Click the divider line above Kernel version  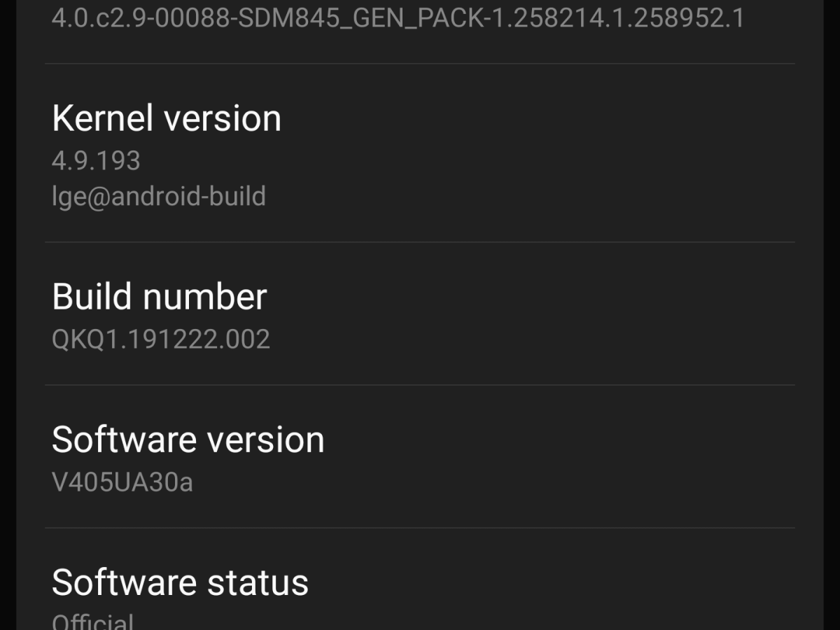[420, 64]
